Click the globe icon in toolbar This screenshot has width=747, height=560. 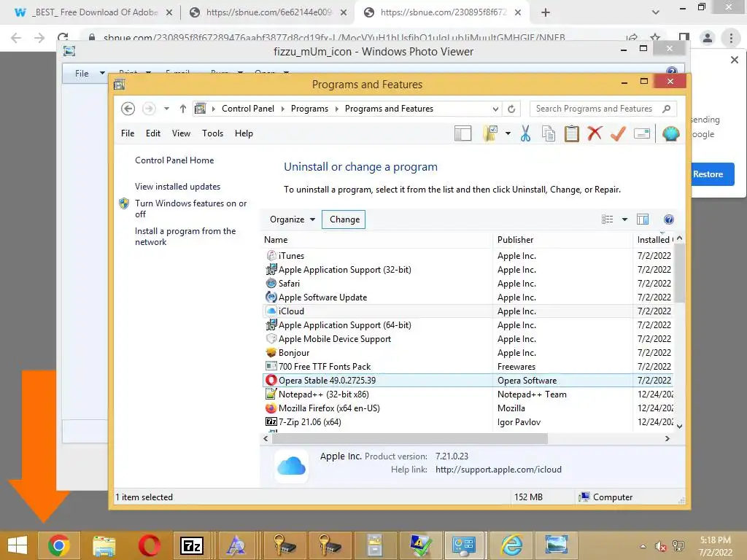pyautogui.click(x=671, y=134)
